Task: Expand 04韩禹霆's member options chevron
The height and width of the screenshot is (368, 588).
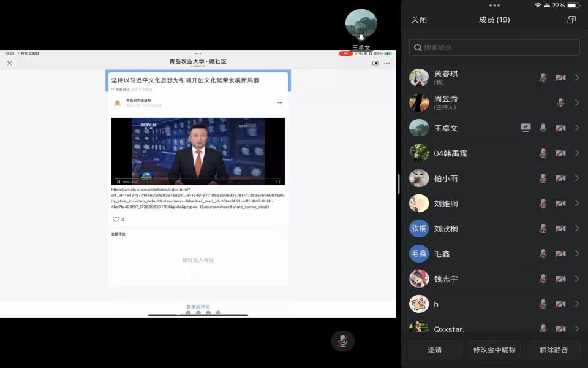Action: [577, 153]
